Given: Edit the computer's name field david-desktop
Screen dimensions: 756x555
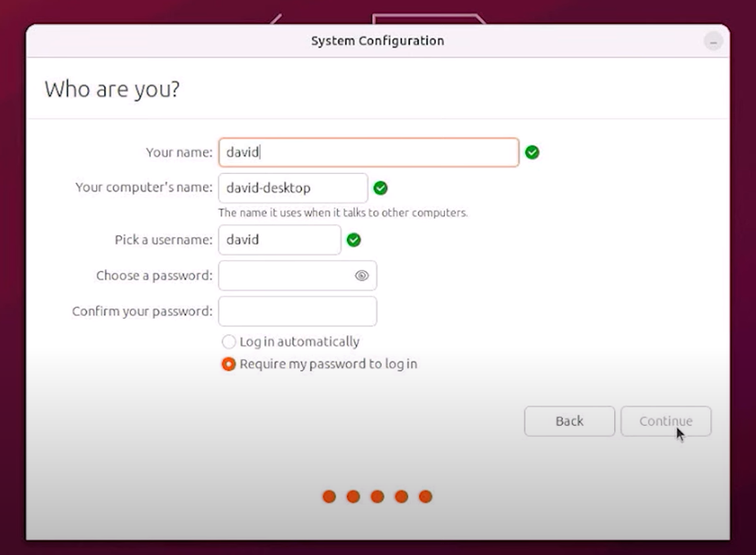Looking at the screenshot, I should point(293,188).
